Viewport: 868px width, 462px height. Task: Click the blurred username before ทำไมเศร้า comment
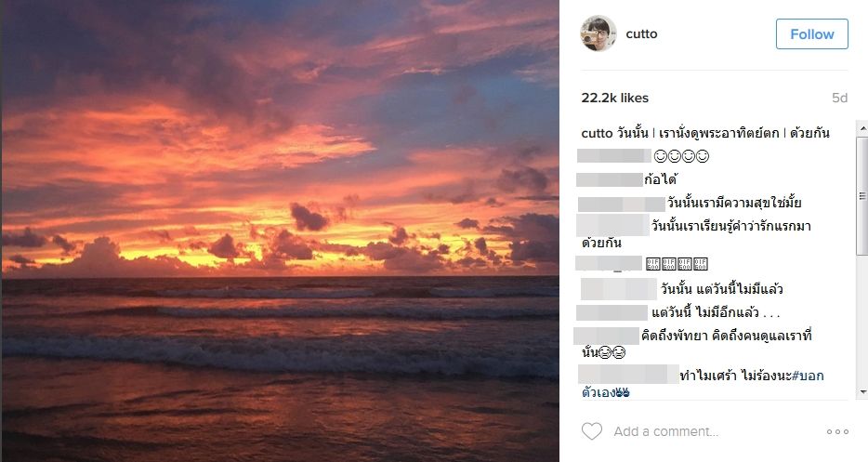click(628, 375)
